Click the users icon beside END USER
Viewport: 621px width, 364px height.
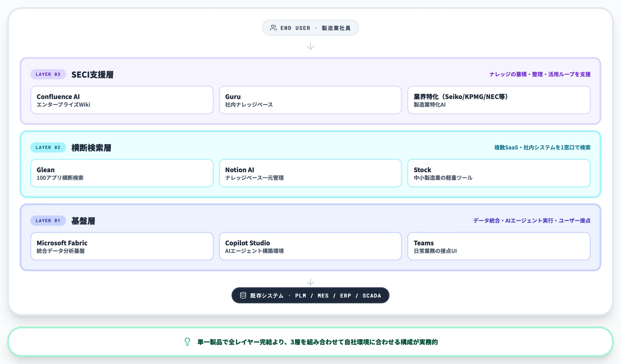273,28
